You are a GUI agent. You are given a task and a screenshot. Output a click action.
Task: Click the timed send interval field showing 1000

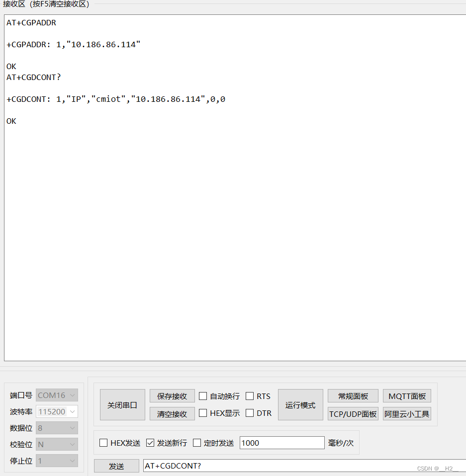282,443
